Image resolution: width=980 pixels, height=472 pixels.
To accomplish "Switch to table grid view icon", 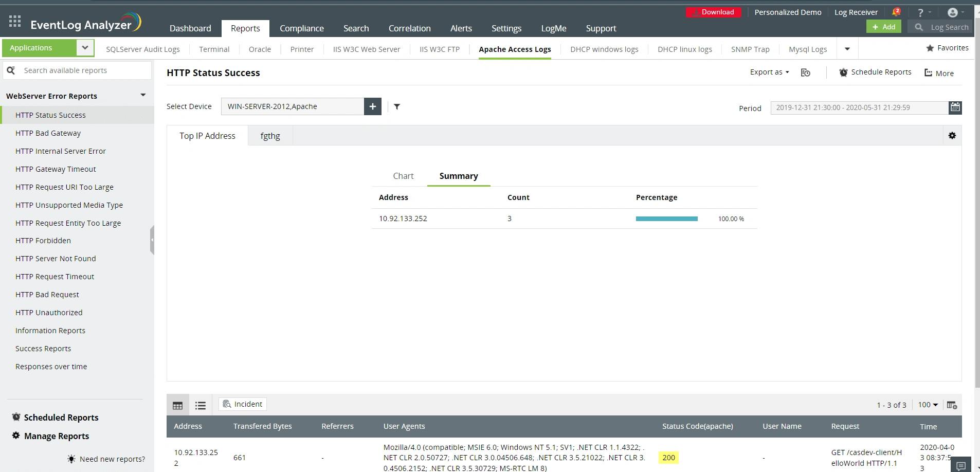I will pyautogui.click(x=178, y=405).
